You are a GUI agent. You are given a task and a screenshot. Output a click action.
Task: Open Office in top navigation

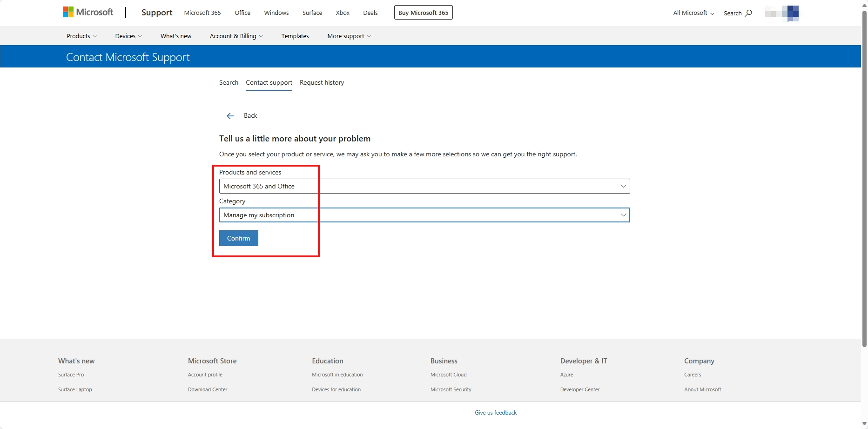coord(242,13)
